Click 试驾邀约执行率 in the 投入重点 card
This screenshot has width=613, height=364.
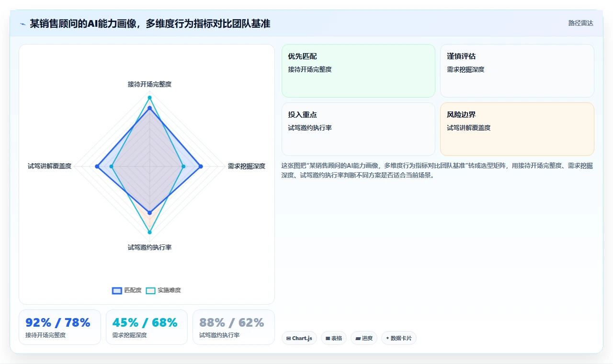310,128
